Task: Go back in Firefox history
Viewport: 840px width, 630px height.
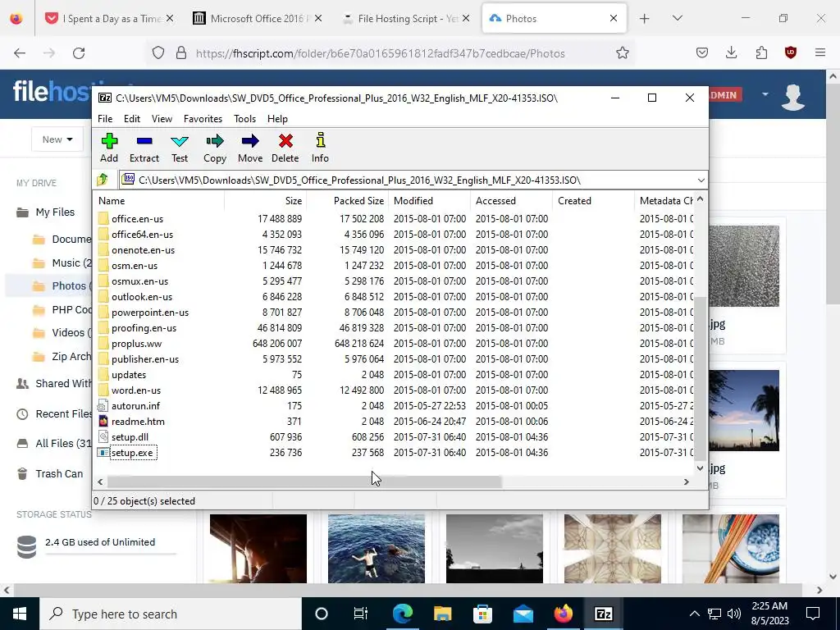Action: tap(20, 53)
